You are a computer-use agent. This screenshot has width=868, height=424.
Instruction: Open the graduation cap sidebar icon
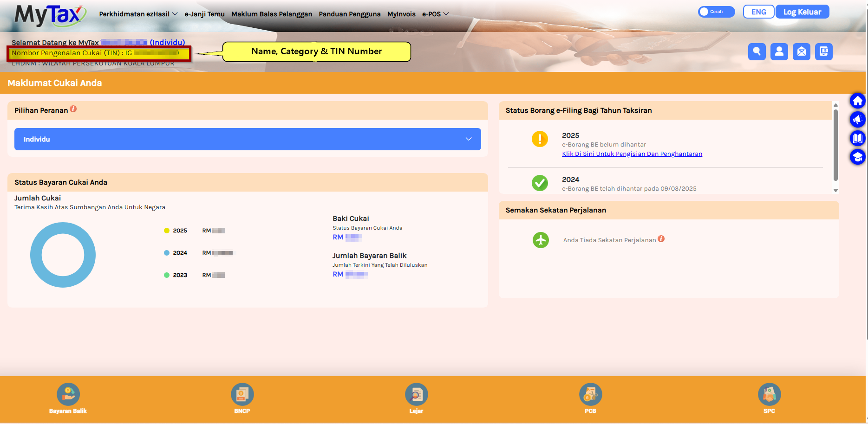tap(857, 157)
